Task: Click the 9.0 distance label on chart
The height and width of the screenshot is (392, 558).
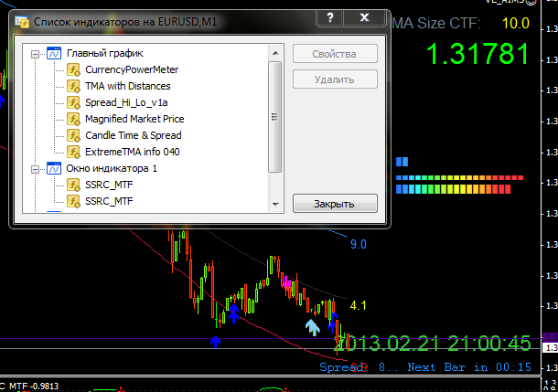Action: [358, 245]
